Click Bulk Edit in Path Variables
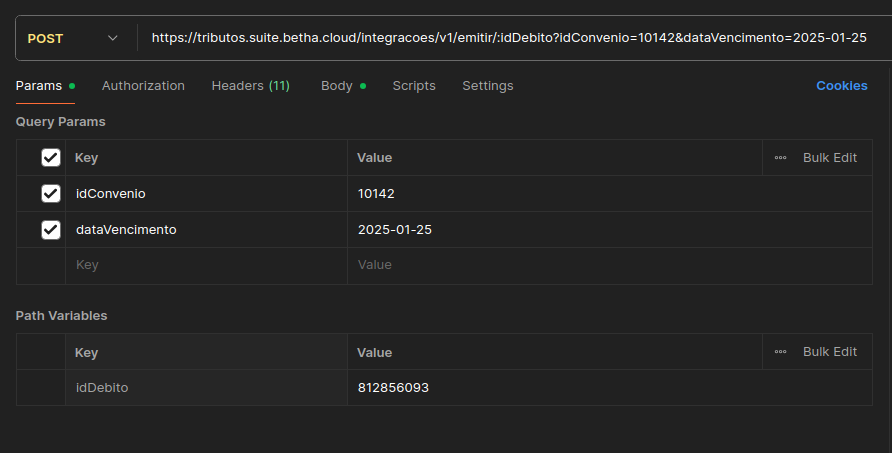The image size is (892, 453). [x=830, y=352]
